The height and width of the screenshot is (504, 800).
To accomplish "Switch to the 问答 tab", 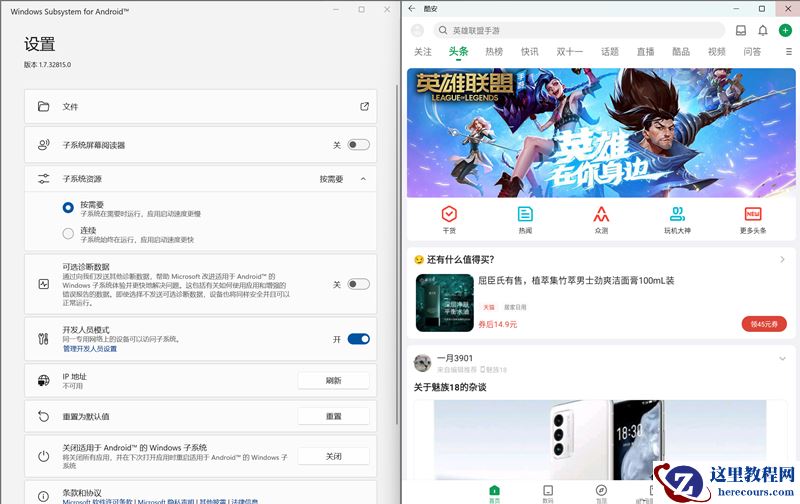I will click(x=752, y=52).
